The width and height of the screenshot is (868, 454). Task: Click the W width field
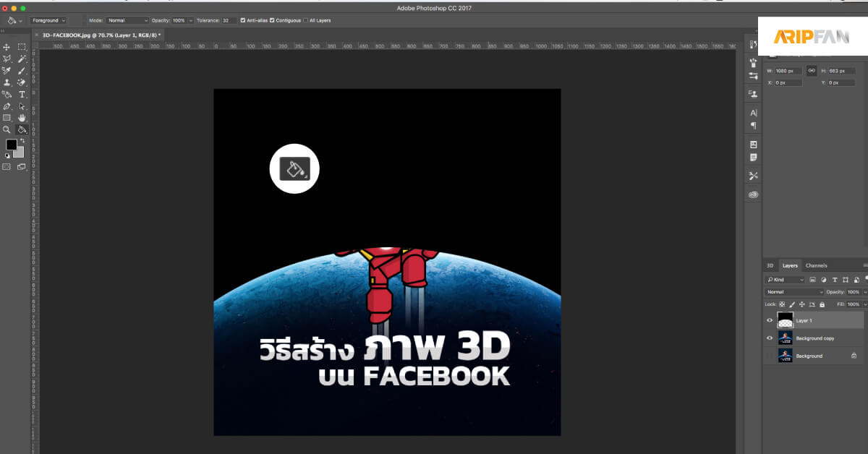coord(788,71)
